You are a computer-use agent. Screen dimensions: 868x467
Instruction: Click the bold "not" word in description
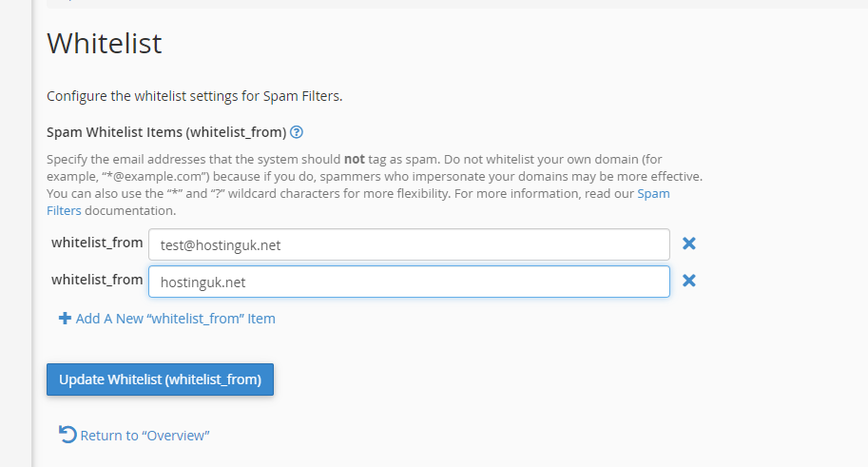[355, 160]
